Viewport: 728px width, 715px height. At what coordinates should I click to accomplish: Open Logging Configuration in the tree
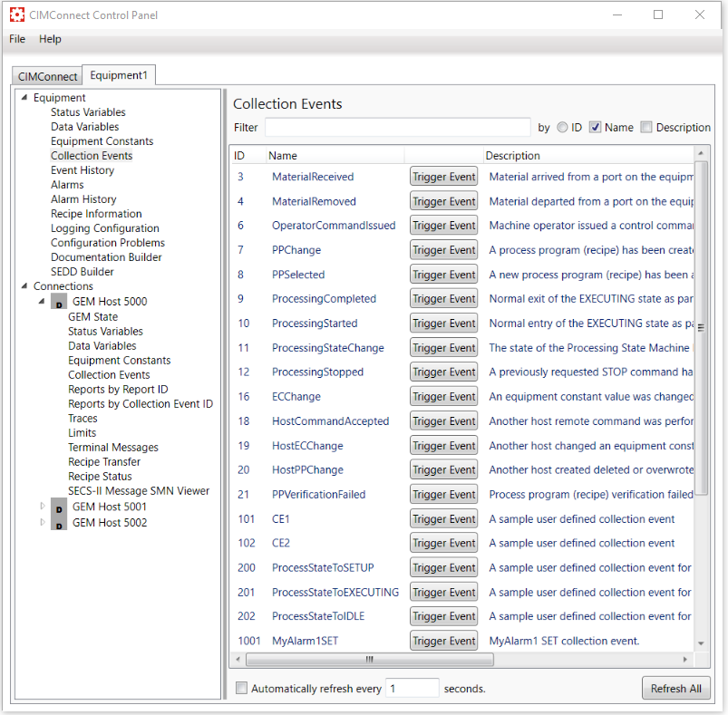point(104,228)
